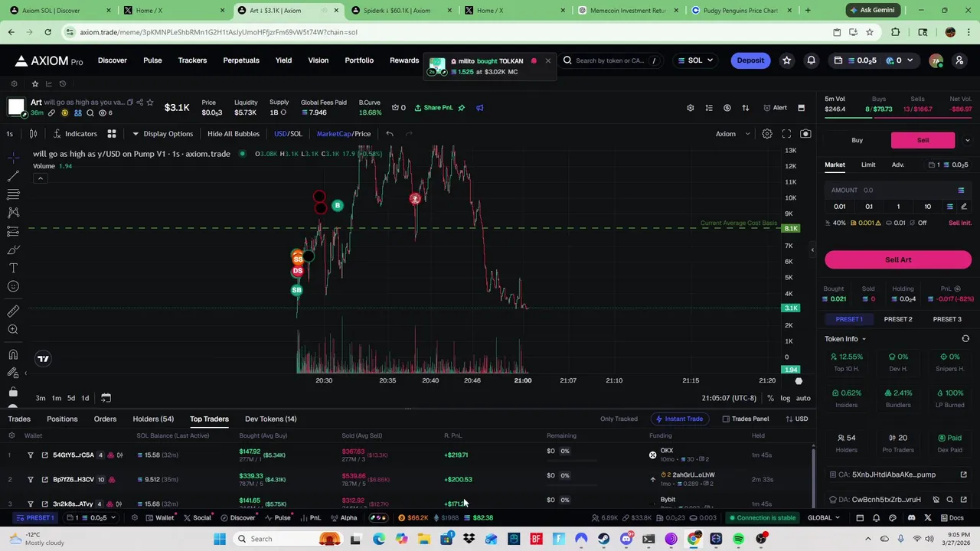Toggle the bottom panel layout icon
The width and height of the screenshot is (980, 551).
(801, 108)
